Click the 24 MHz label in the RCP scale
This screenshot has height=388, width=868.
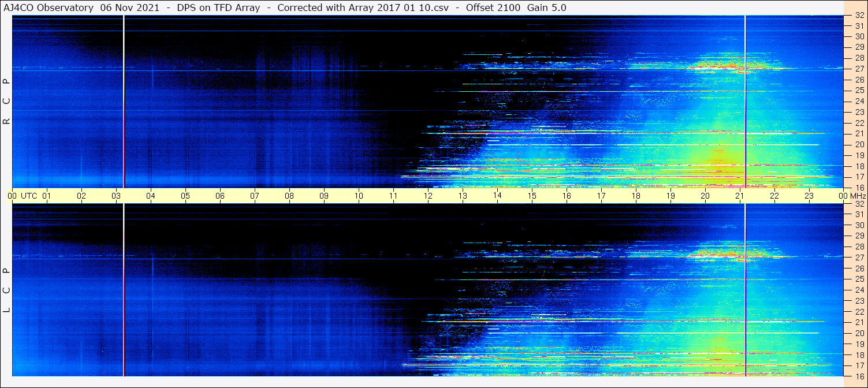[x=859, y=101]
